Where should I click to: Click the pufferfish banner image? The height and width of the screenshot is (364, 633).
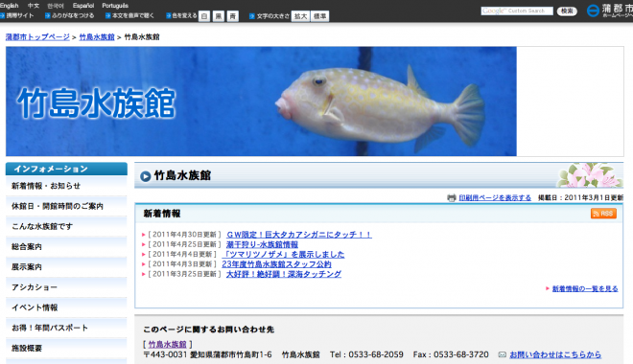261,102
